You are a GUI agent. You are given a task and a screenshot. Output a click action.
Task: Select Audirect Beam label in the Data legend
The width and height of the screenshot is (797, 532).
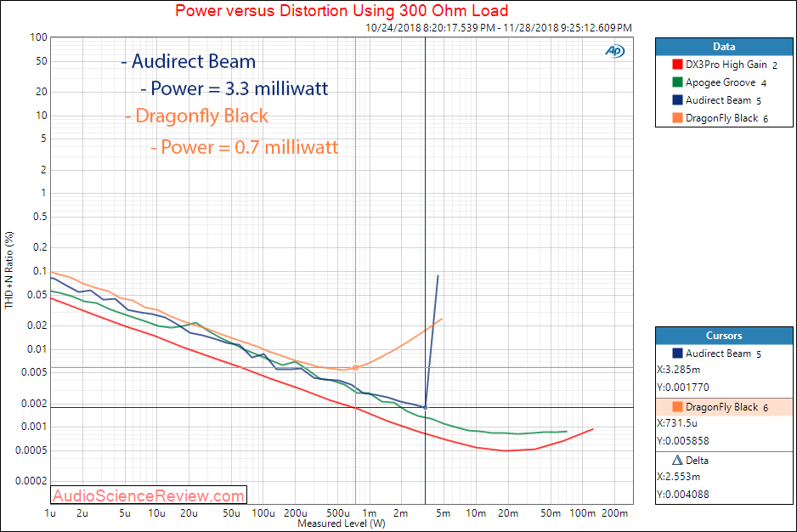pos(718,100)
